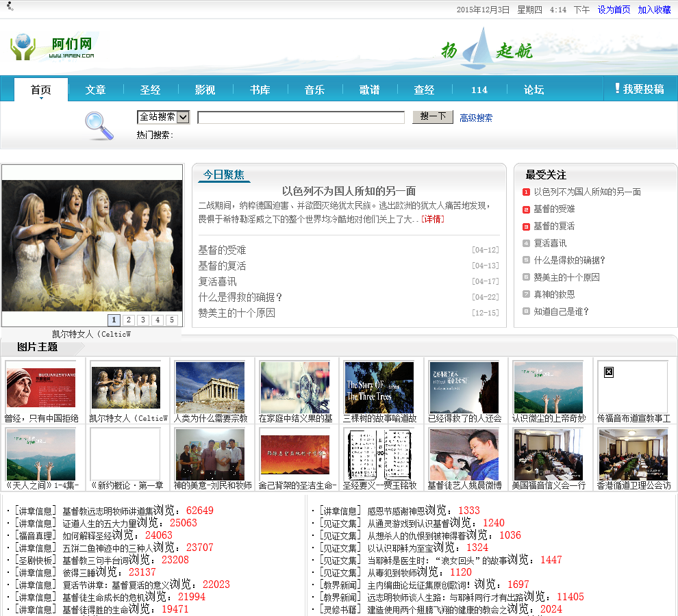Focus the search text field
This screenshot has width=678, height=616.
point(301,117)
